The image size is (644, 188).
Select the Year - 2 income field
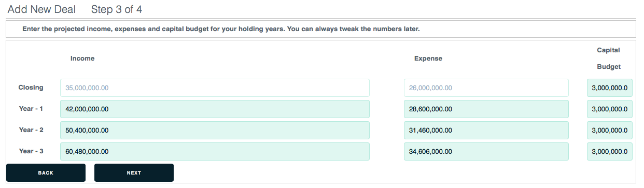215,130
